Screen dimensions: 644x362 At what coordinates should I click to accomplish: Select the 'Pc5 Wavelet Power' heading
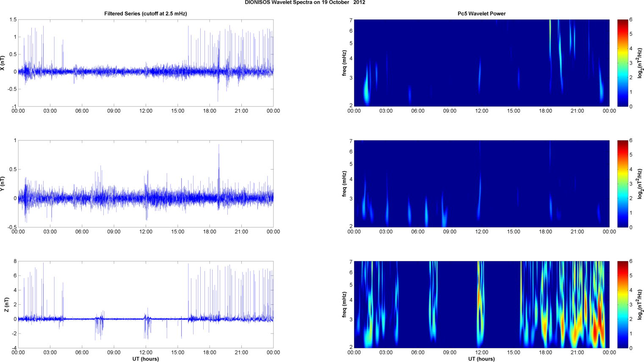[481, 14]
